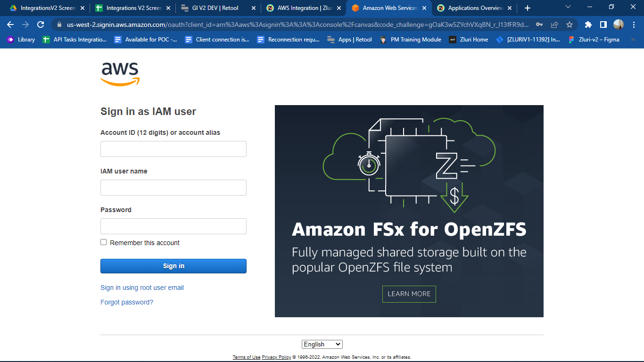Open Zluri Home bookmark

pos(469,40)
